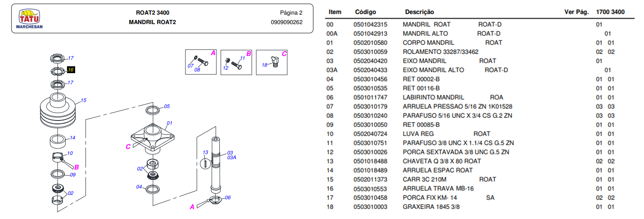Select the seal ring labeled 05 in diagram
The height and width of the screenshot is (219, 644).
(153, 109)
